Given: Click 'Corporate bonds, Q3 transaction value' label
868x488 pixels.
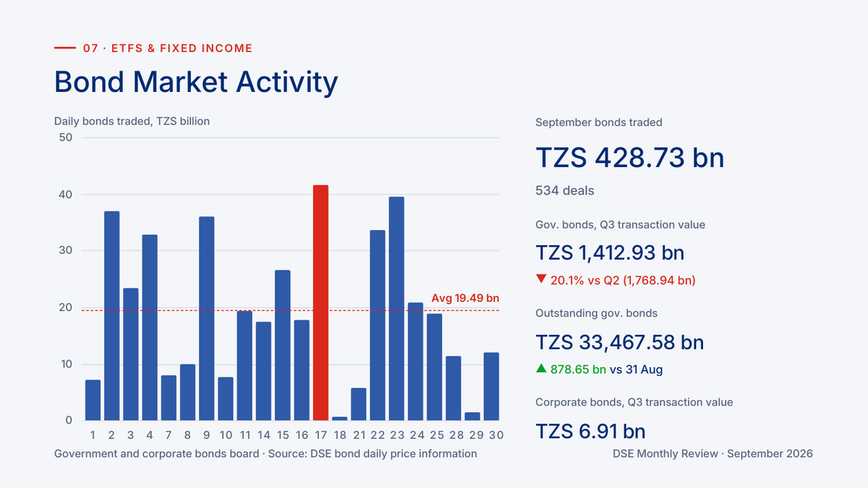Looking at the screenshot, I should click(634, 402).
